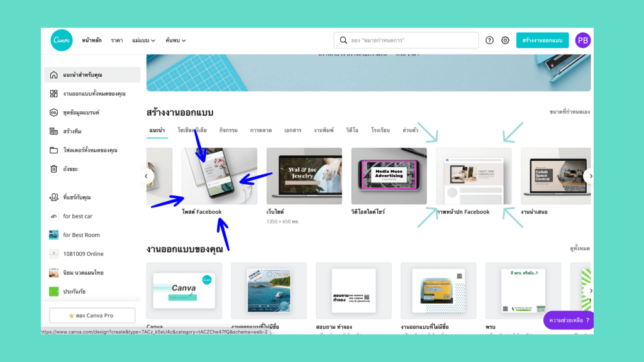This screenshot has height=362, width=644.
Task: Open the help question mark icon
Action: (490, 40)
